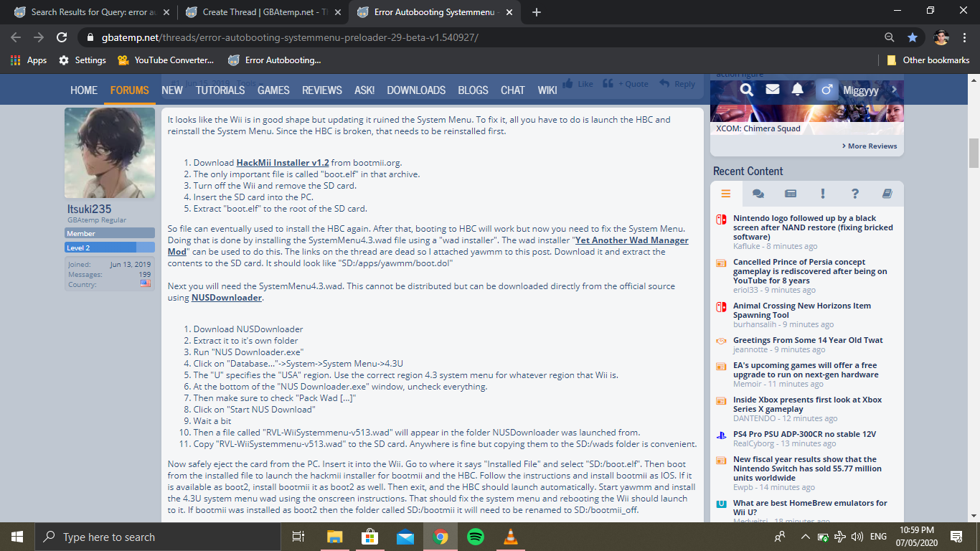Open the YouTube Converter bookmark
Screen dimensions: 980x551
(x=166, y=60)
